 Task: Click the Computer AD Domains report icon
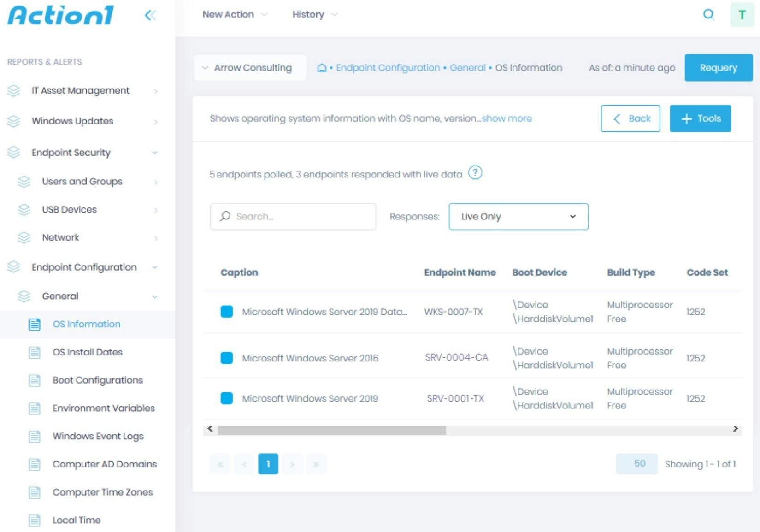click(35, 465)
